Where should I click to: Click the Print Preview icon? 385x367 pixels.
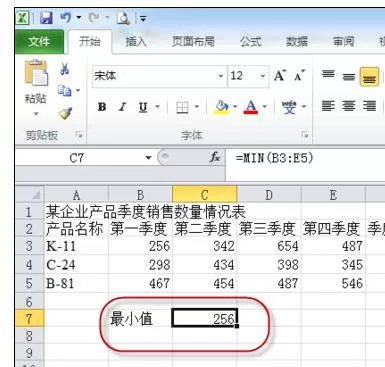pos(123,18)
